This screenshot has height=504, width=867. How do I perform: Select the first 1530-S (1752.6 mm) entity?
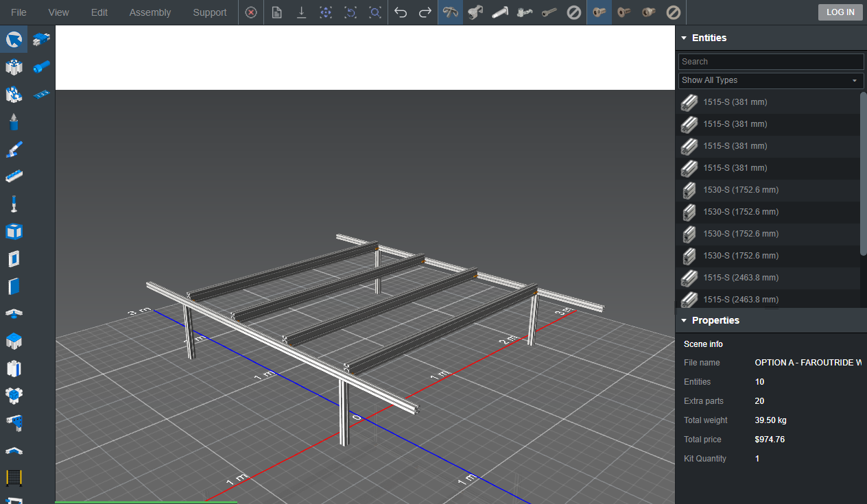click(x=768, y=190)
